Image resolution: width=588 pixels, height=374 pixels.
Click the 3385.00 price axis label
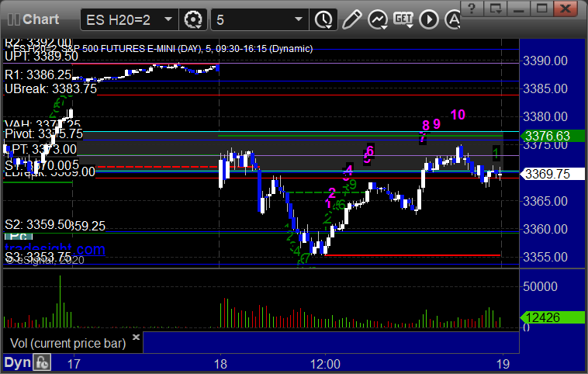545,89
